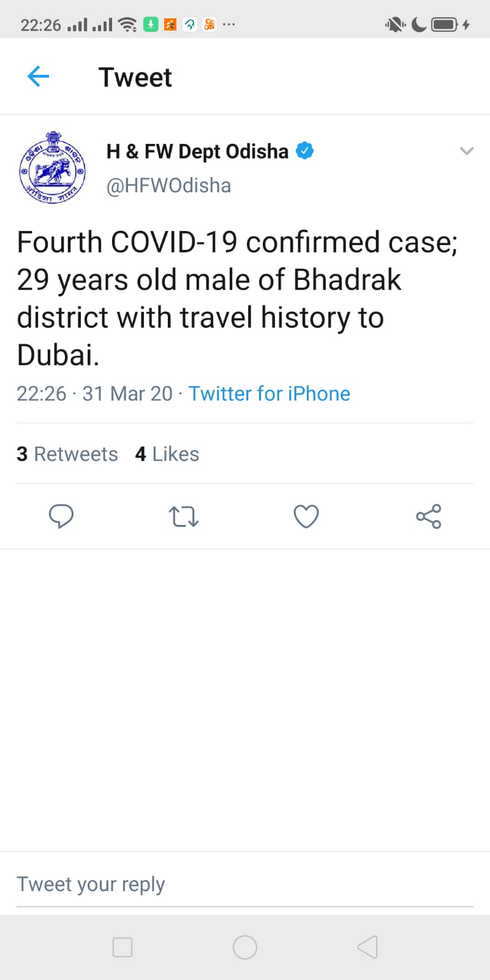
Task: Like the tweet with heart icon
Action: [x=306, y=516]
